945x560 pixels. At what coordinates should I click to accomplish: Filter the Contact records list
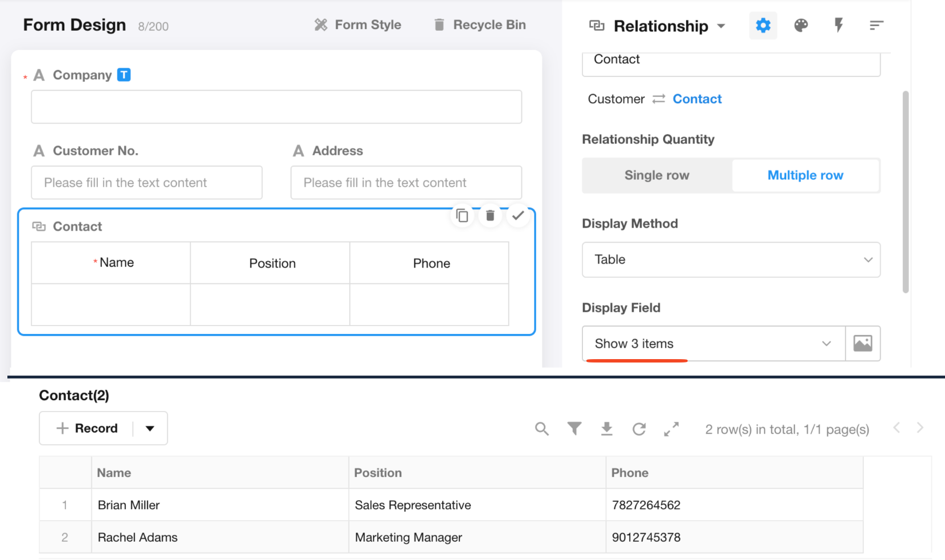(x=574, y=429)
